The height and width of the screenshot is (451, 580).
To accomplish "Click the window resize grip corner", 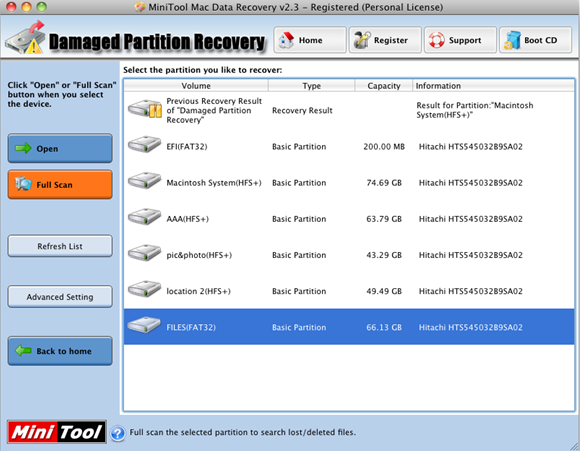I will coord(574,446).
